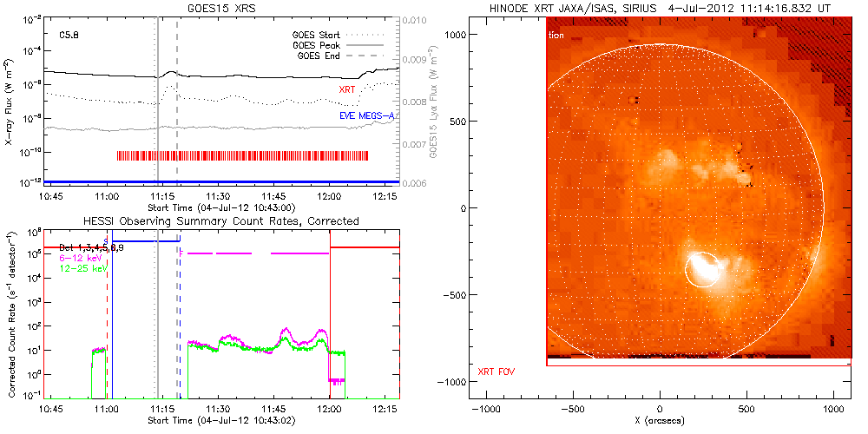The image size is (868, 434).
Task: Click the circled bright flare region on the Sun
Action: click(703, 269)
